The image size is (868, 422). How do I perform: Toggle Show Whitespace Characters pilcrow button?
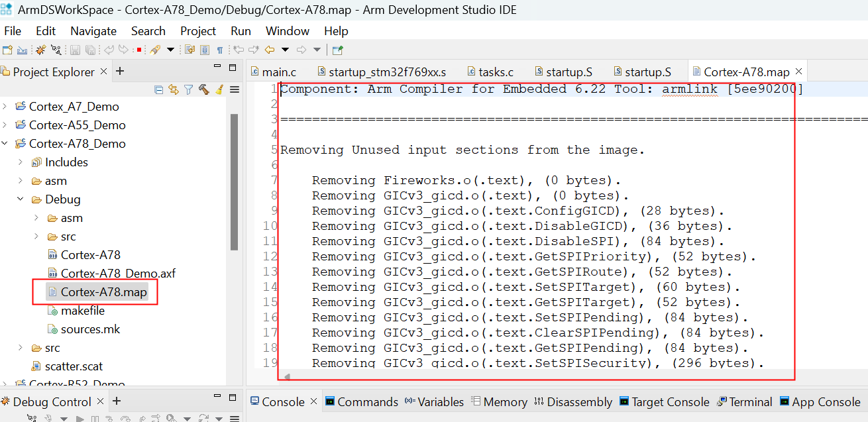220,50
